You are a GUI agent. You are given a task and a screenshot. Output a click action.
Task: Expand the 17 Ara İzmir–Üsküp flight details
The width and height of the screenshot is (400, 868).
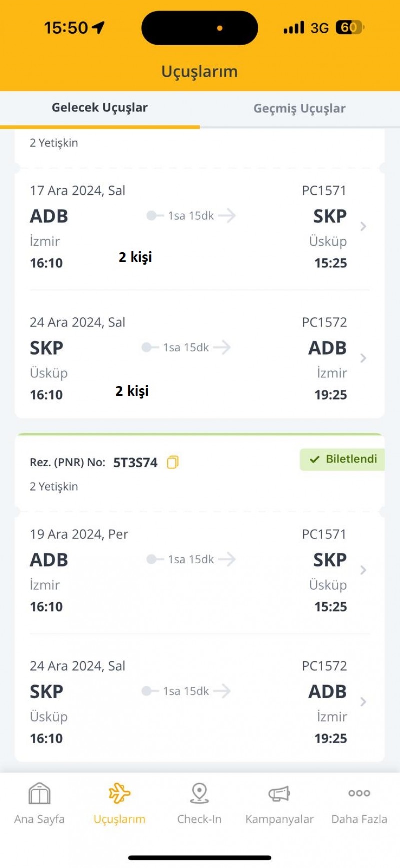coord(363,227)
